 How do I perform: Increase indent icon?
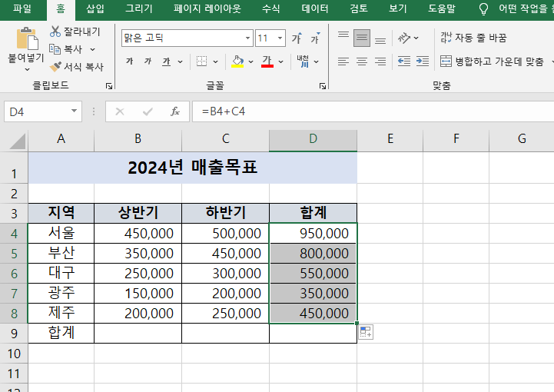click(x=422, y=61)
